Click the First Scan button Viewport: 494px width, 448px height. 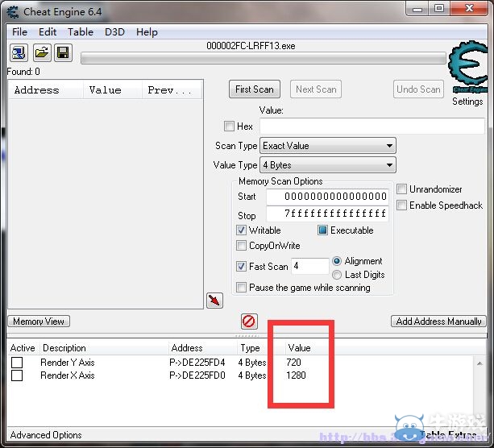[255, 89]
